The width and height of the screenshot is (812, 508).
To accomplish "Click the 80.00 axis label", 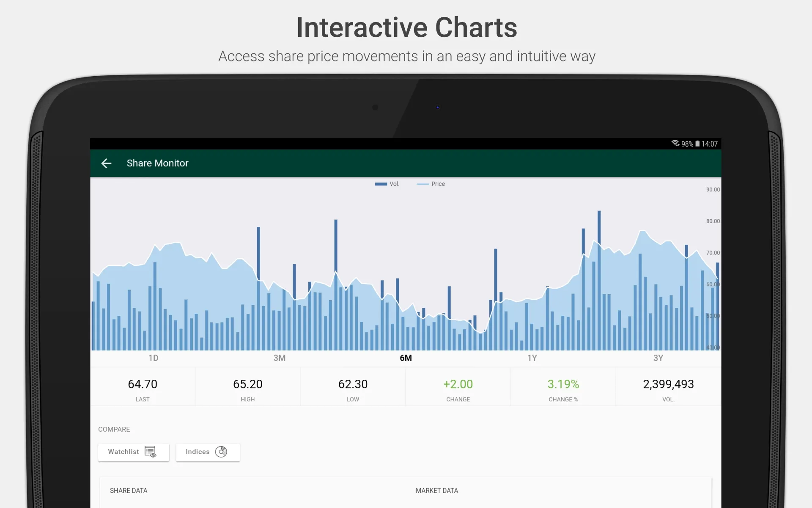I will coord(713,221).
